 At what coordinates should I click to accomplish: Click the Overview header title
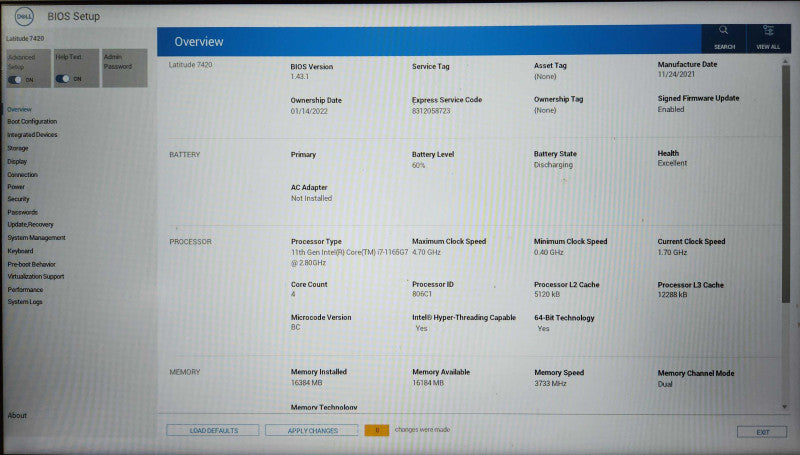(199, 42)
